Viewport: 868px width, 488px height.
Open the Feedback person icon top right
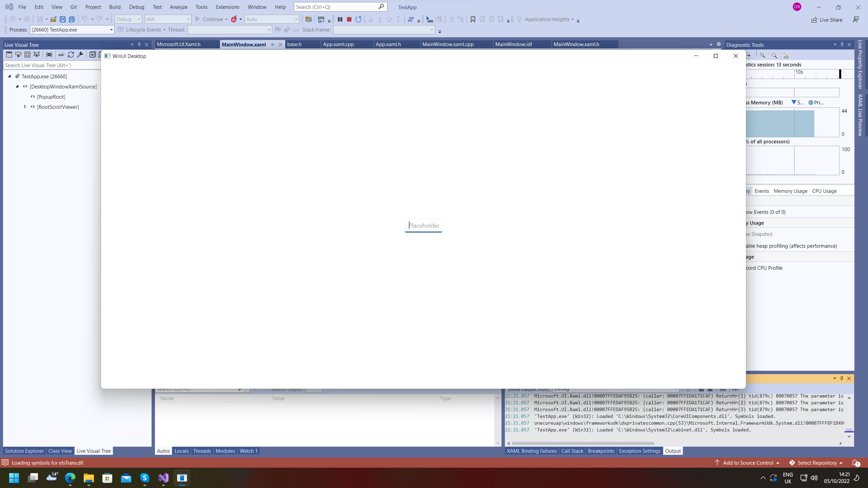[856, 20]
